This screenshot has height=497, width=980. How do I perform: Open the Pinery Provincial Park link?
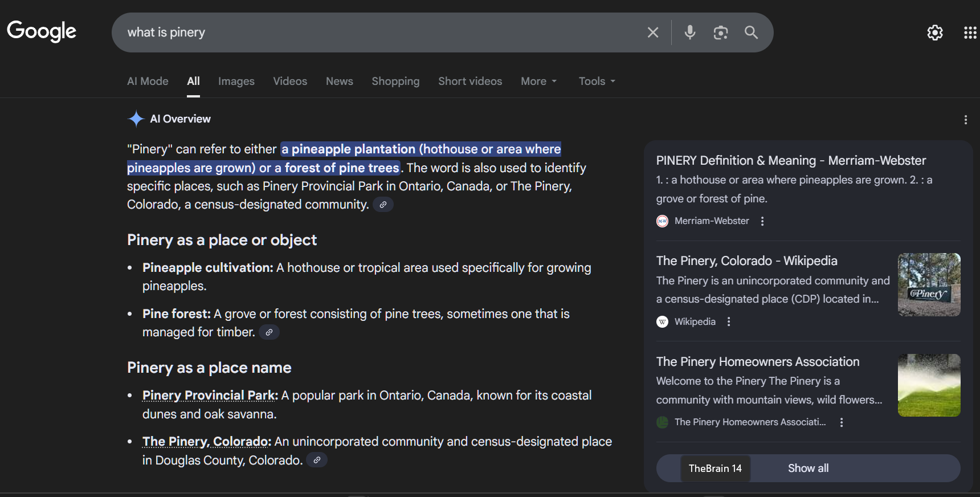point(209,396)
